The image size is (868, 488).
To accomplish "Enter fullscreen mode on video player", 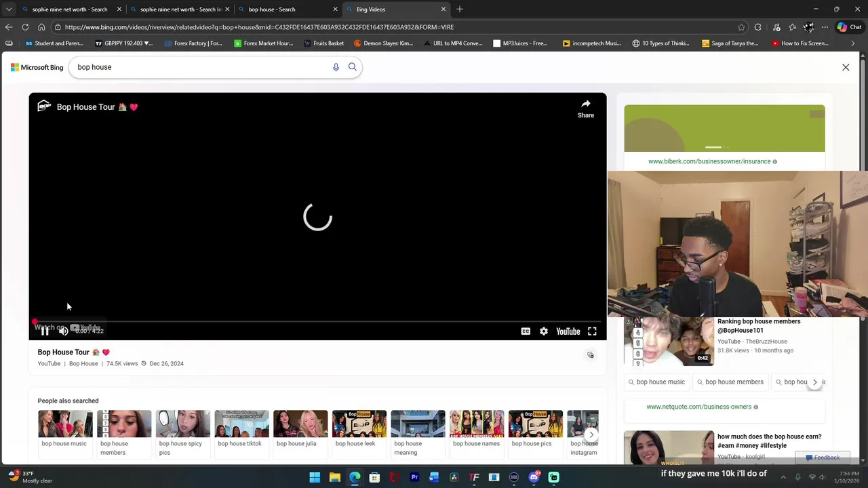I will point(592,331).
